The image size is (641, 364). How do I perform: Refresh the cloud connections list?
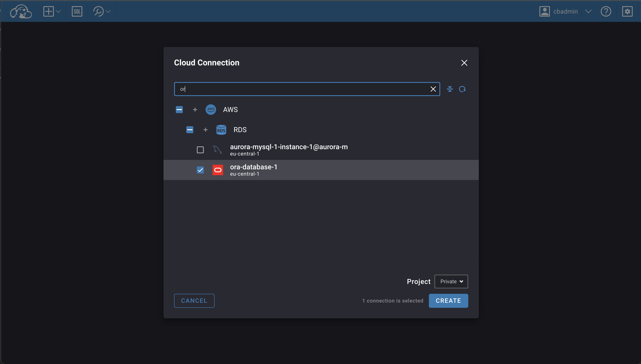(x=463, y=89)
